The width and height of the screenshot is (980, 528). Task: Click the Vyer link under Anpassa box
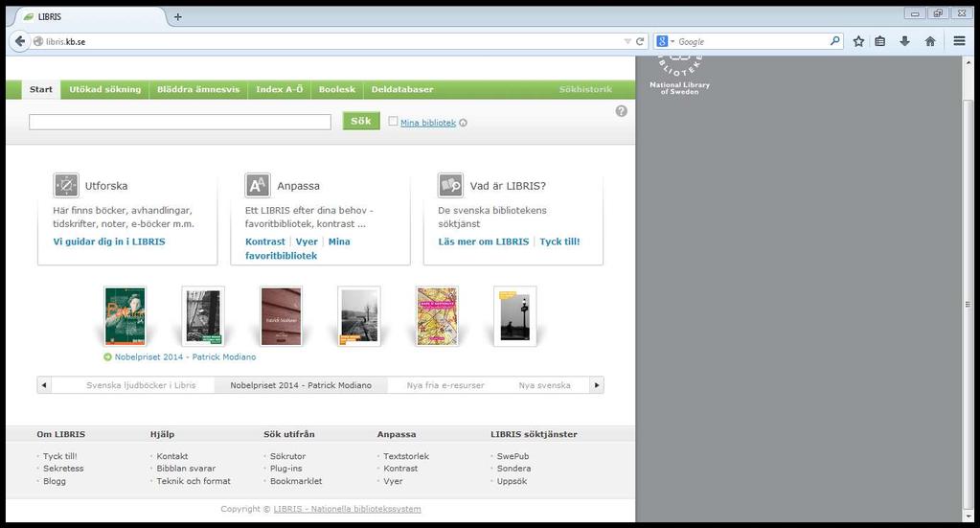pos(307,241)
